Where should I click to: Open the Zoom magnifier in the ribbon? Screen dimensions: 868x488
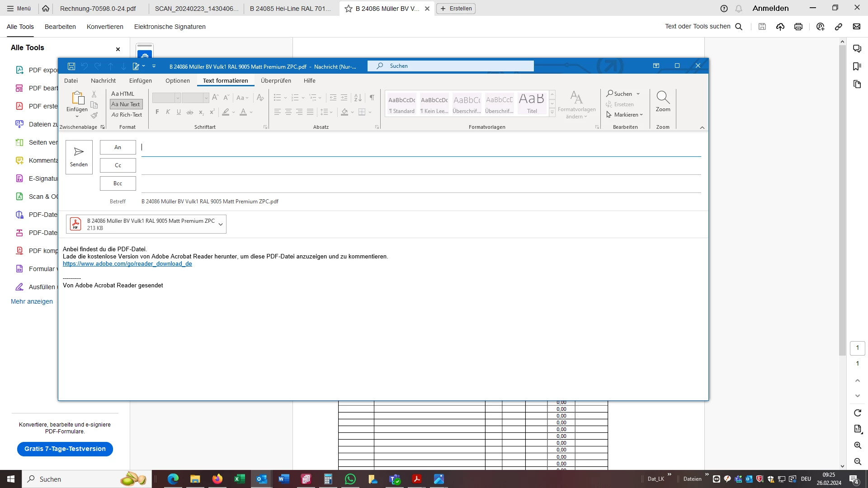coord(663,102)
